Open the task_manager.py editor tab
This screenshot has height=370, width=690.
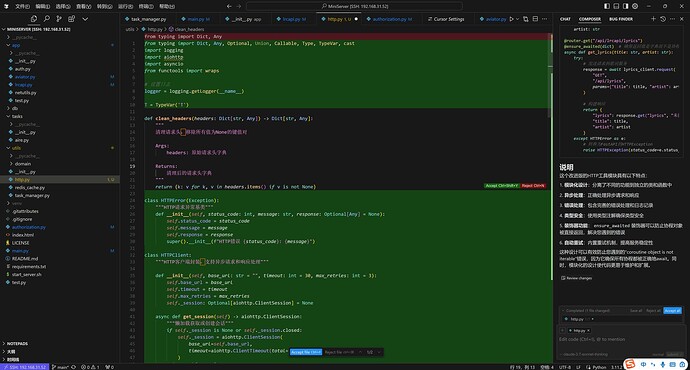(x=146, y=19)
